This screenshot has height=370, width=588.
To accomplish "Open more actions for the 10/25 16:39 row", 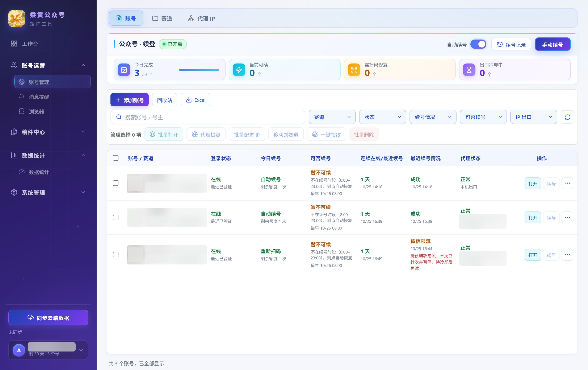I will [x=567, y=218].
